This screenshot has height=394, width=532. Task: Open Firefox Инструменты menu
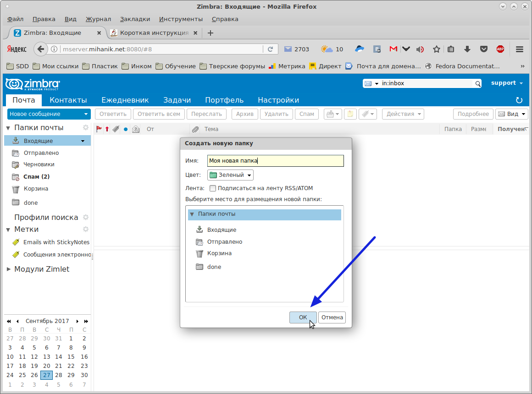pos(181,19)
